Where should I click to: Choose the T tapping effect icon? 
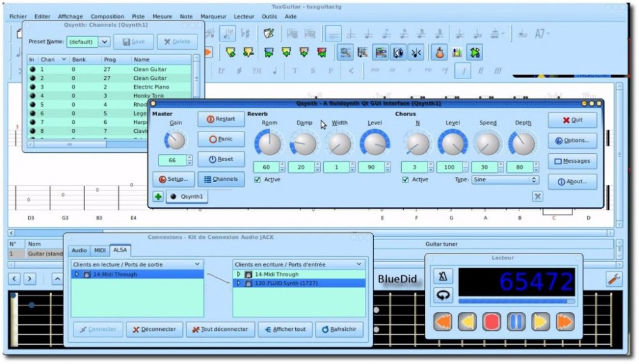click(x=295, y=70)
